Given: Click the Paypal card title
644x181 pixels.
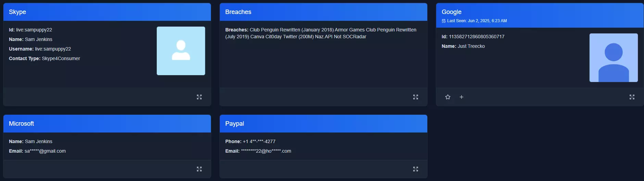Looking at the screenshot, I should tap(235, 124).
